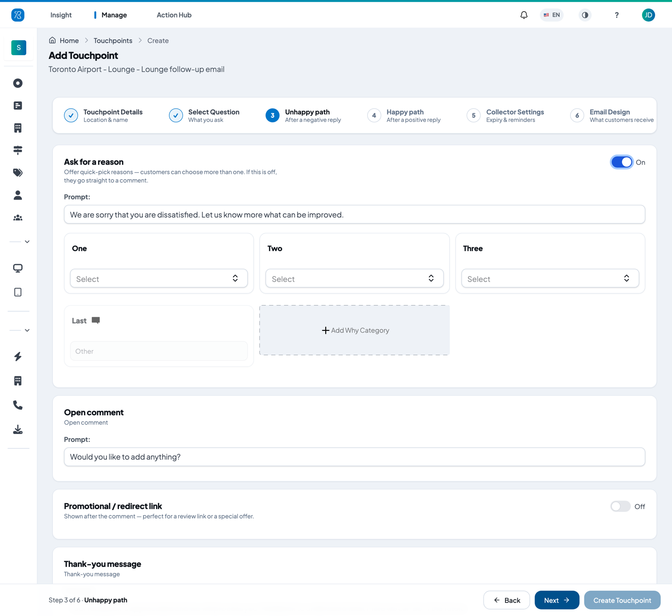
Task: Open the download icon in the sidebar
Action: point(18,429)
